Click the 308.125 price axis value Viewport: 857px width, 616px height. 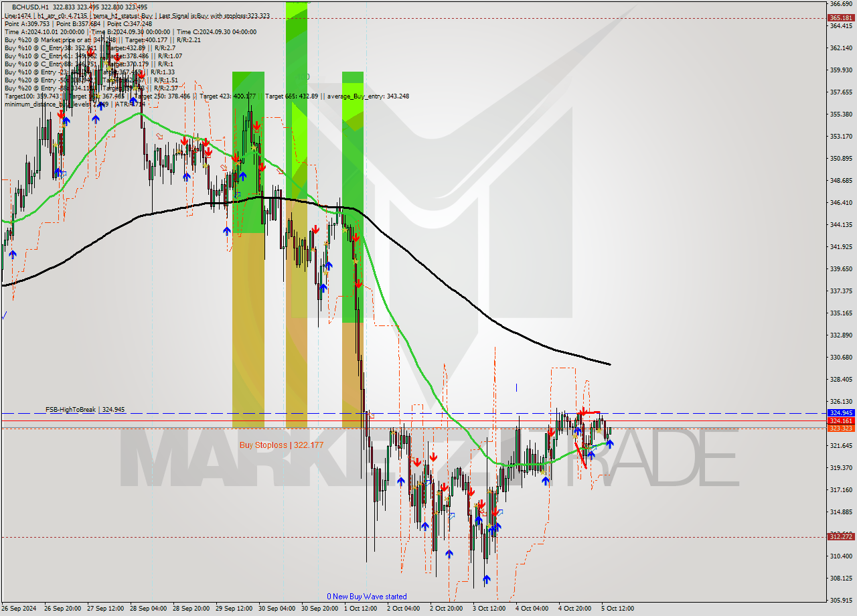pyautogui.click(x=841, y=579)
